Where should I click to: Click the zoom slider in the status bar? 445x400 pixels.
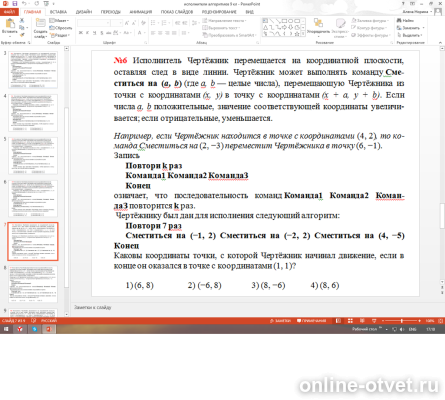click(x=402, y=321)
